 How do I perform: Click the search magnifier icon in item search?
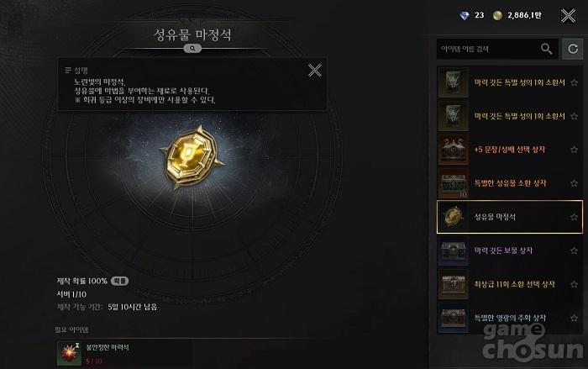pyautogui.click(x=546, y=49)
